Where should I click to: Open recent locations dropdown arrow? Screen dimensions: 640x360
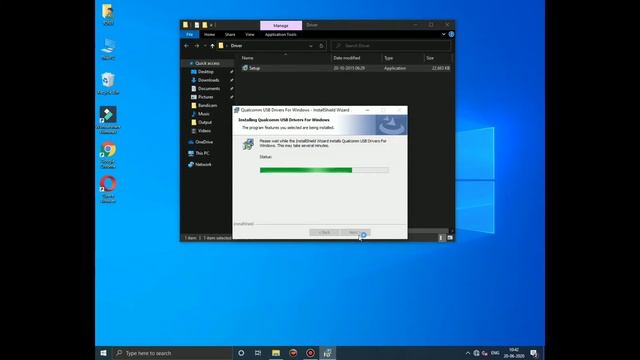(205, 46)
